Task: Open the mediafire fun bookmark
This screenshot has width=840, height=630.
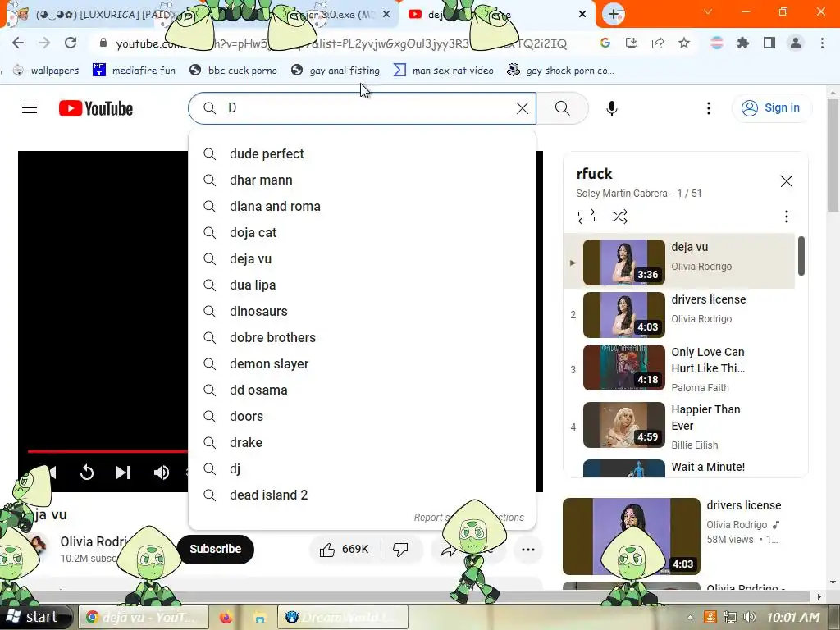Action: [134, 71]
